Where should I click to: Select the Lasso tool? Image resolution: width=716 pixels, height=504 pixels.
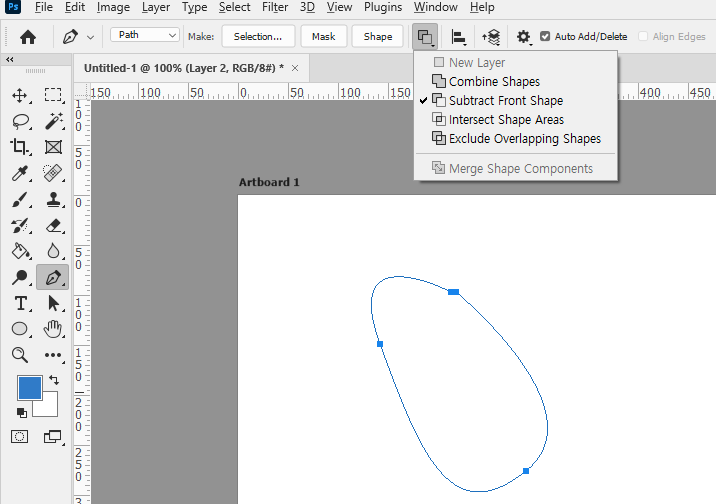coord(21,121)
